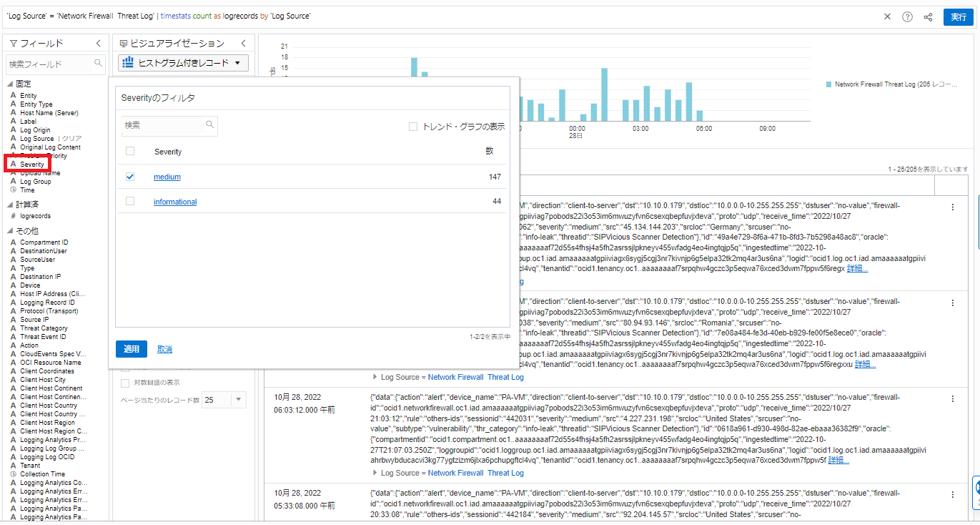Collapse the その他 fields section

pos(11,231)
